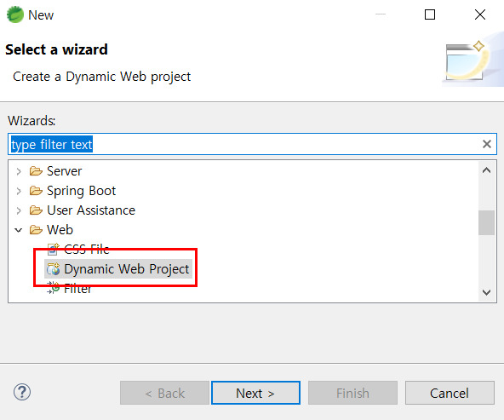Select the Filter entry under Web
The height and width of the screenshot is (420, 504).
pyautogui.click(x=77, y=289)
